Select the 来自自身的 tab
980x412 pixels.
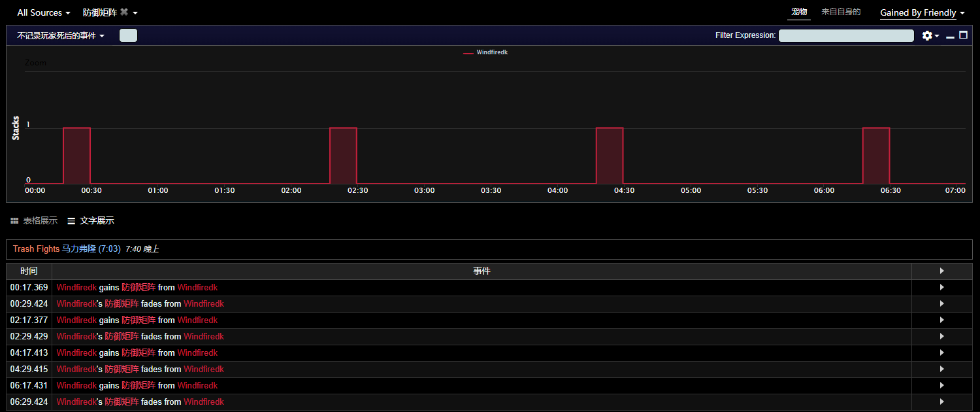tap(841, 12)
